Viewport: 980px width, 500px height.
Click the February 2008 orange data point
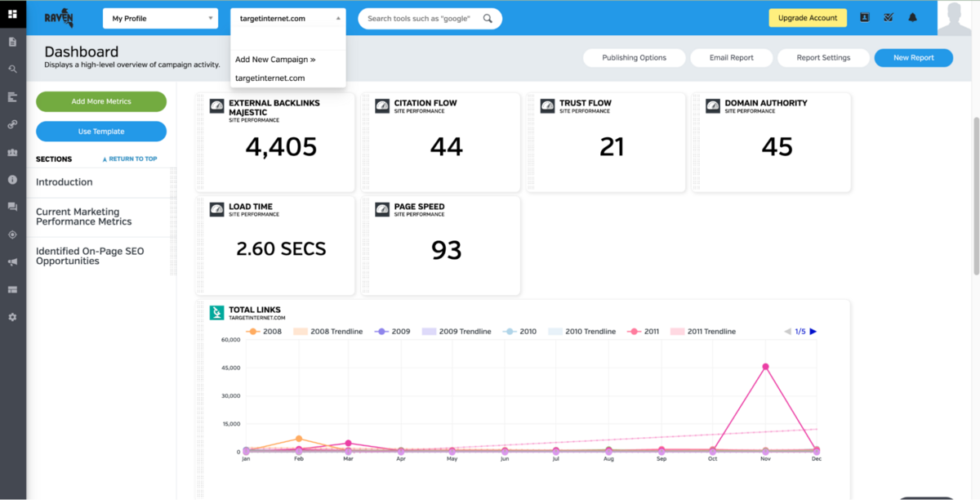[299, 439]
